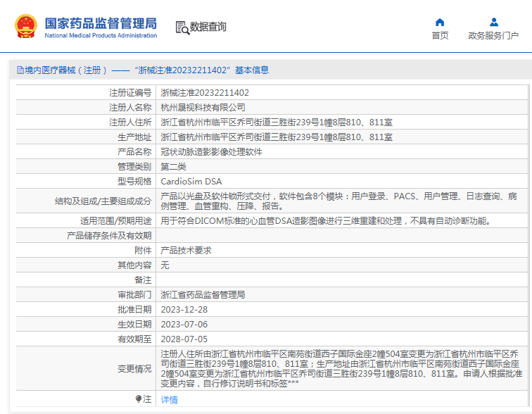This screenshot has width=532, height=414.
Task: Click 产品储存条件及有效期 row label
Action: point(109,235)
